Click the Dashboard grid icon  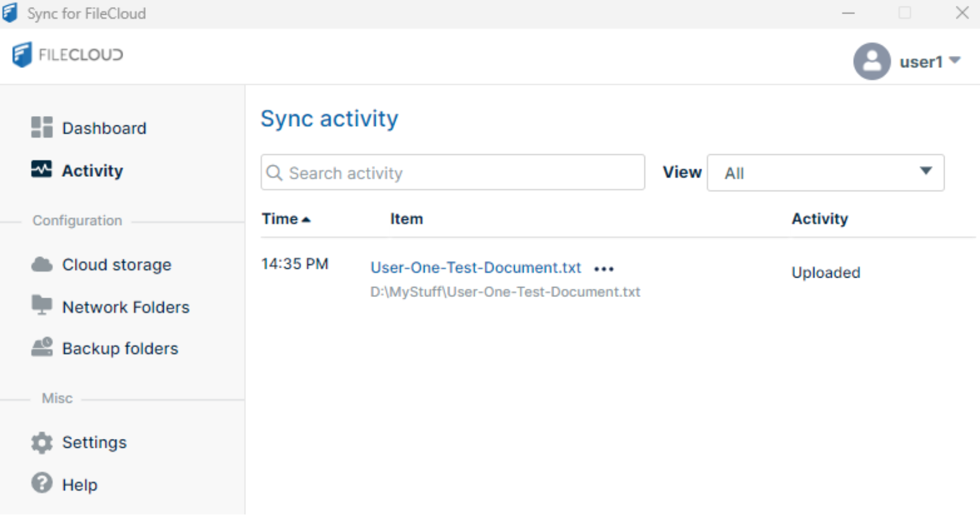click(42, 127)
